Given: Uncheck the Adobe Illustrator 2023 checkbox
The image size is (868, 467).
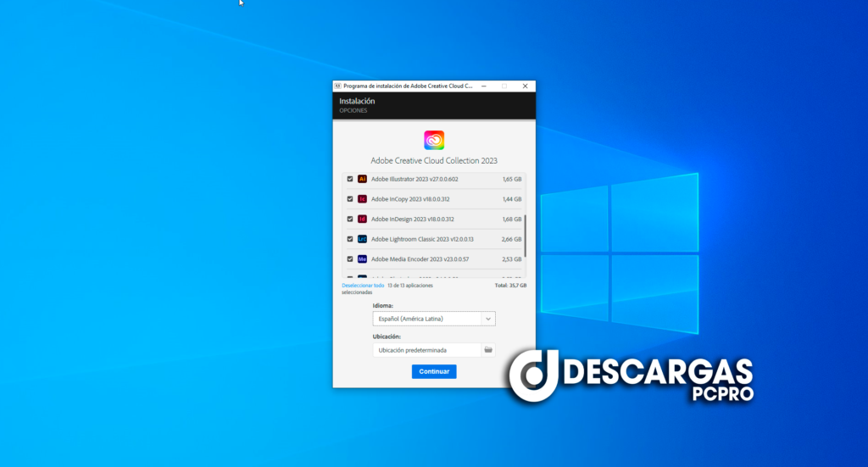Looking at the screenshot, I should pyautogui.click(x=350, y=179).
